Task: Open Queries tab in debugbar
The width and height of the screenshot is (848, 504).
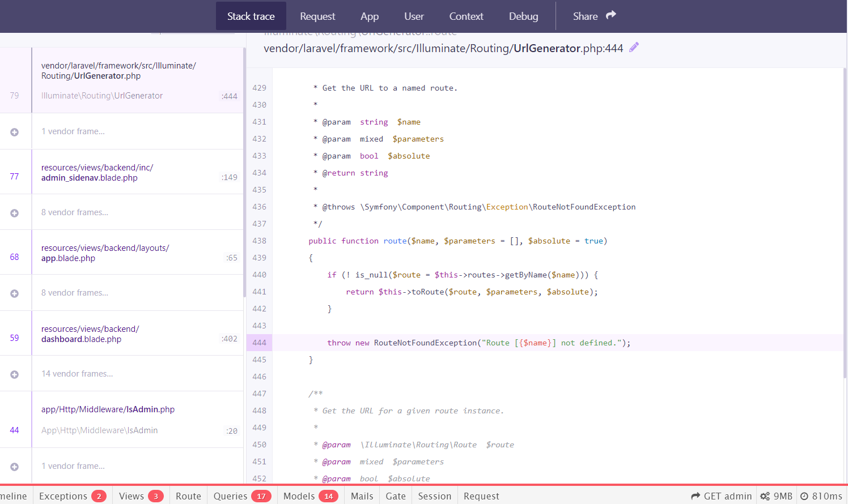Action: coord(242,496)
